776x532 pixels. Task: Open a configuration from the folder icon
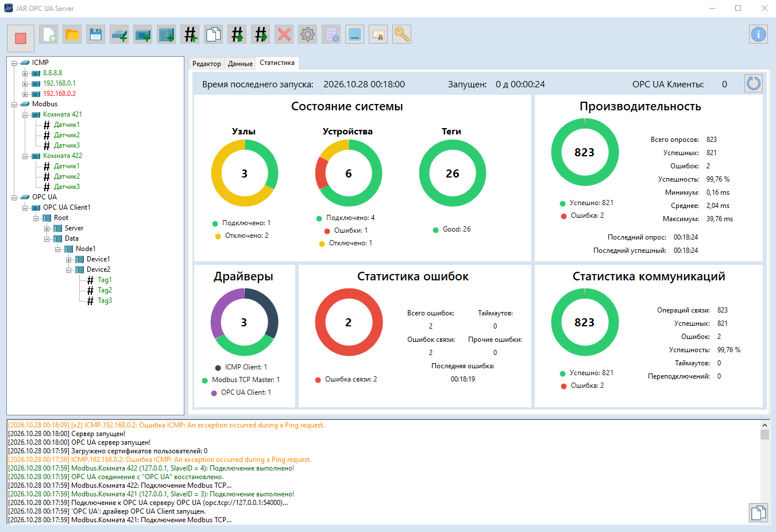72,34
